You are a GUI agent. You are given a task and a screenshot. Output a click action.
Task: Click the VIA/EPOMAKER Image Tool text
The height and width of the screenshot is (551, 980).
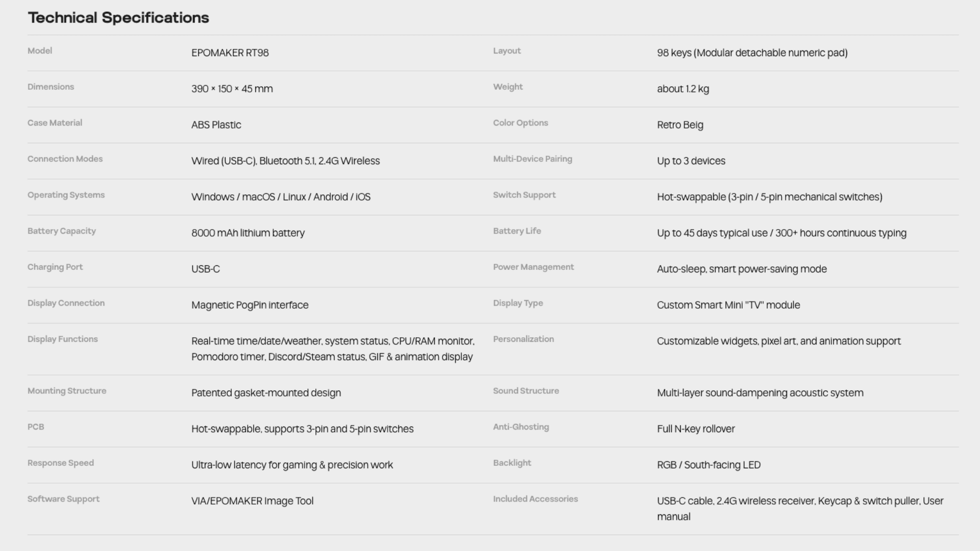tap(252, 501)
